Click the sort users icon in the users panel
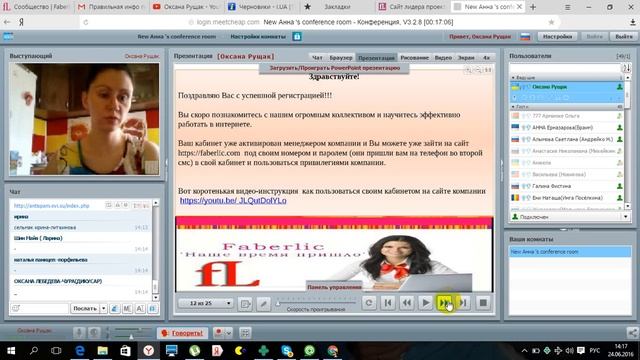The image size is (640, 360). pos(627,68)
